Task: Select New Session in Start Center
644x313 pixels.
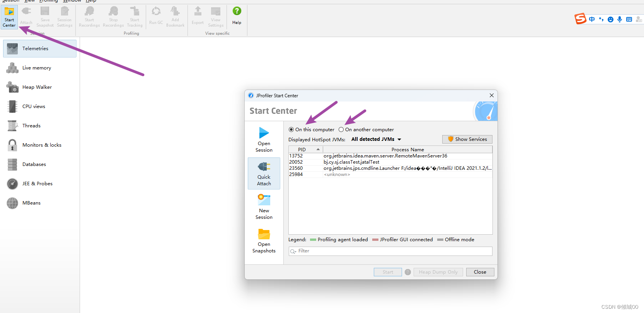Action: pos(264,207)
